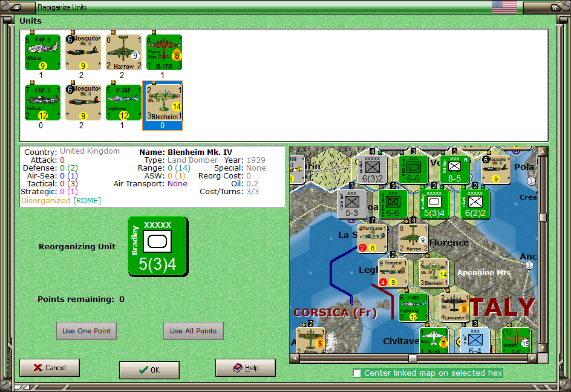Select the second-row Mosquito Mk. II unit
The width and height of the screenshot is (571, 392).
[83, 102]
